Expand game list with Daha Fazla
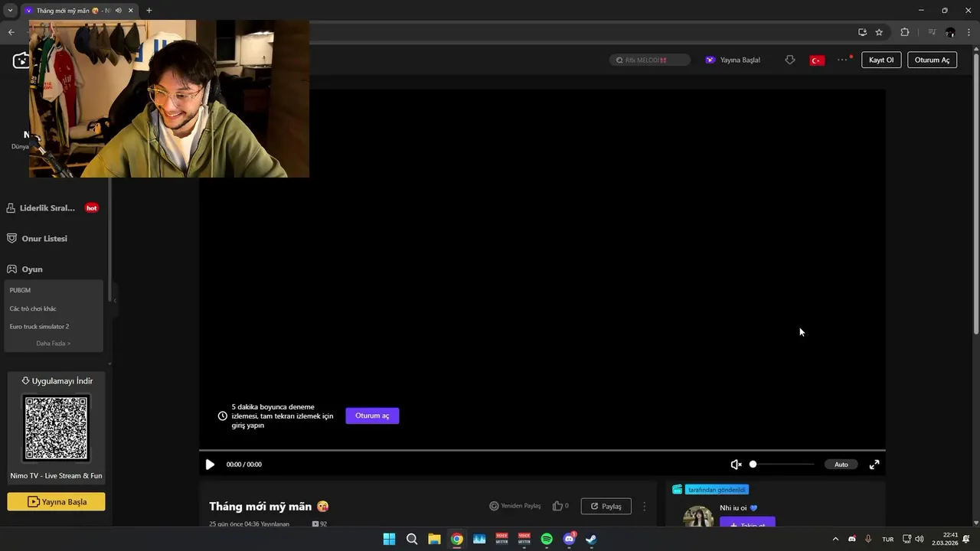Screen dimensions: 980x551 [x=53, y=344]
